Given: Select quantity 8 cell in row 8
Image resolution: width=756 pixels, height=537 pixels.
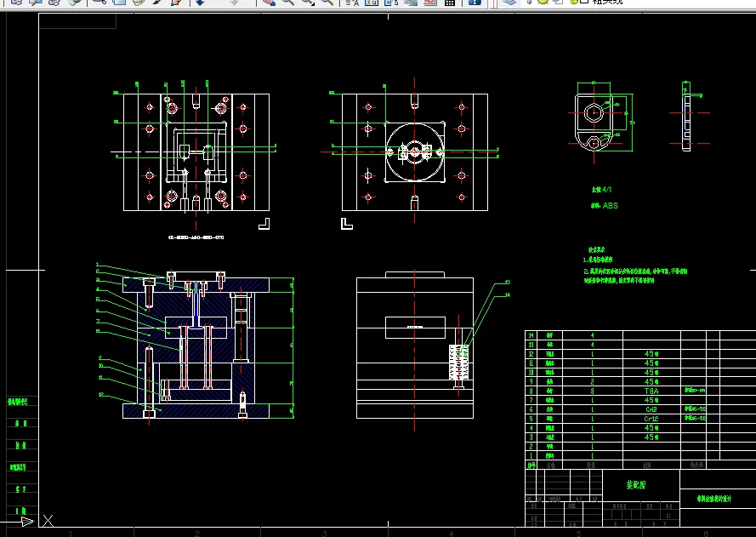Looking at the screenshot, I should tap(593, 391).
